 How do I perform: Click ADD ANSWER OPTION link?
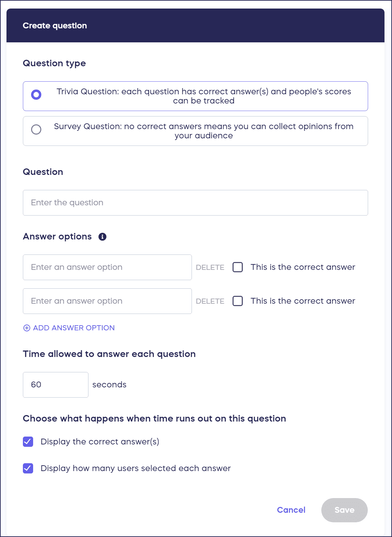point(74,328)
